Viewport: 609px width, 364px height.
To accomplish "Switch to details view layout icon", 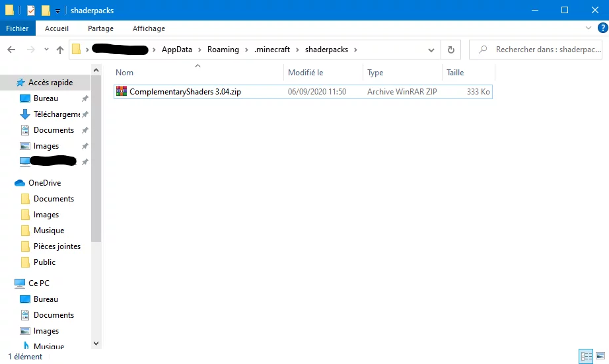I will (x=586, y=357).
